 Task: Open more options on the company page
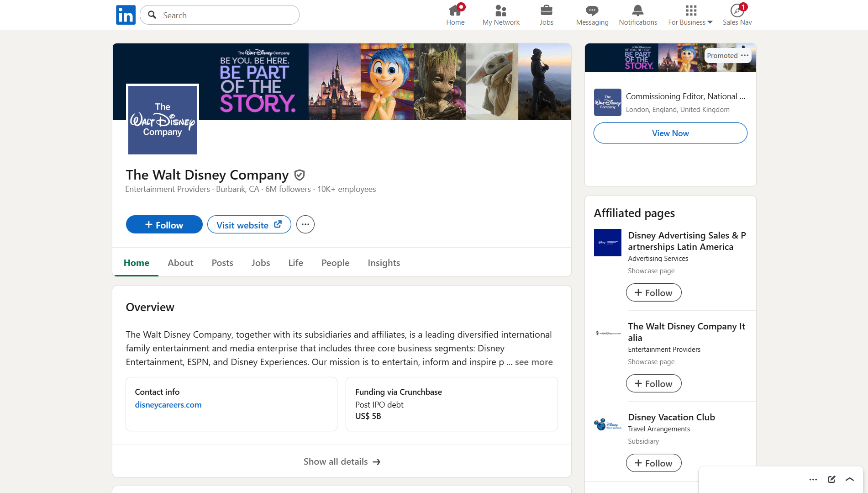point(305,224)
